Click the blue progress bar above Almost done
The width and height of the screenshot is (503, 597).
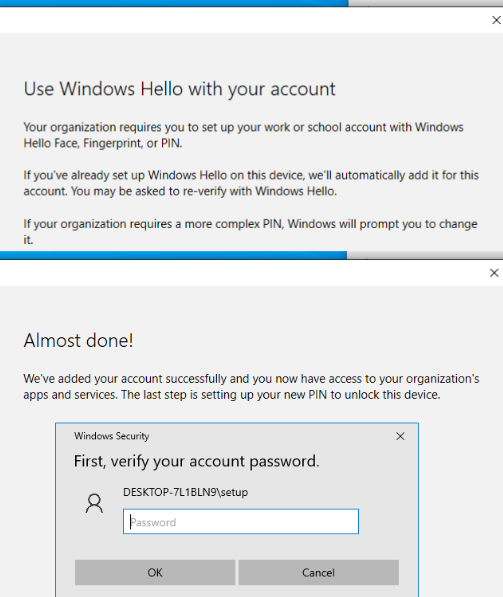[x=173, y=255]
